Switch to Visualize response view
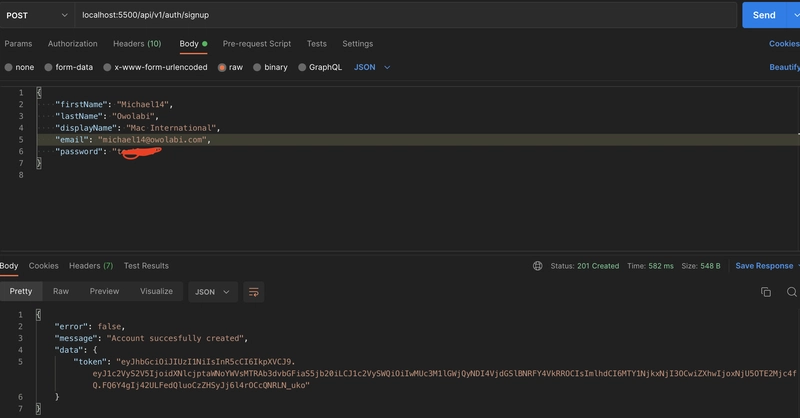 click(156, 291)
